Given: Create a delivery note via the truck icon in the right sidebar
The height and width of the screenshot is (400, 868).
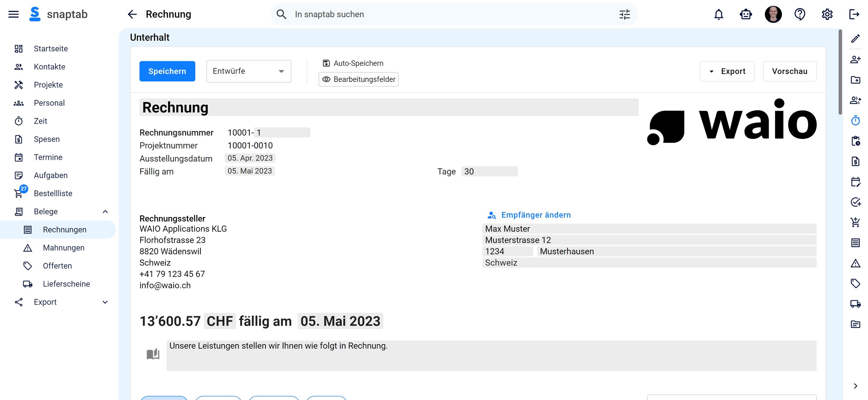Looking at the screenshot, I should click(855, 303).
